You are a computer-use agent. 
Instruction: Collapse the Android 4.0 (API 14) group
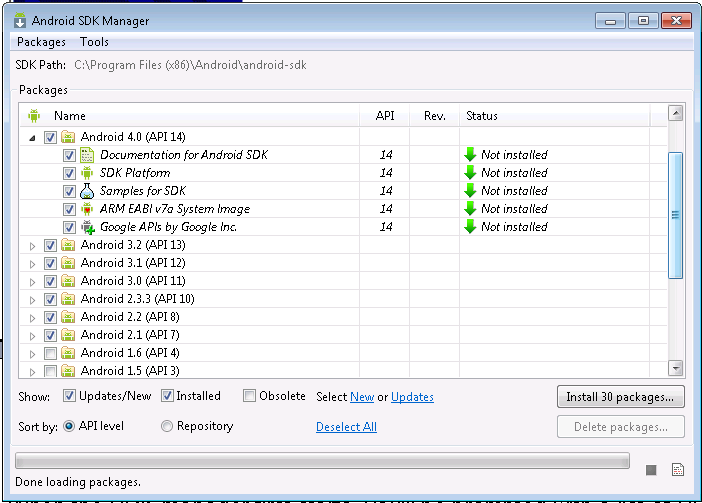(x=32, y=138)
